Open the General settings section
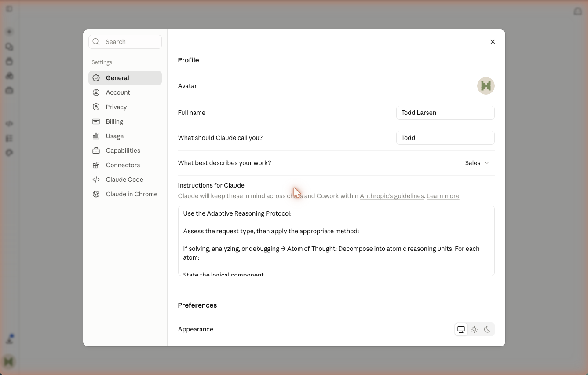The image size is (588, 375). click(x=125, y=78)
